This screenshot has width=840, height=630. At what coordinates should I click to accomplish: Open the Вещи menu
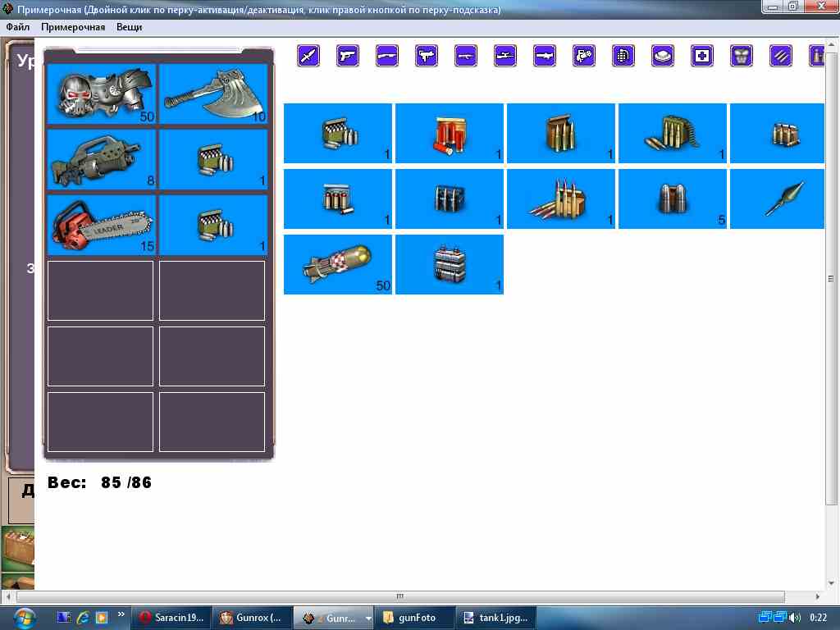pyautogui.click(x=129, y=27)
